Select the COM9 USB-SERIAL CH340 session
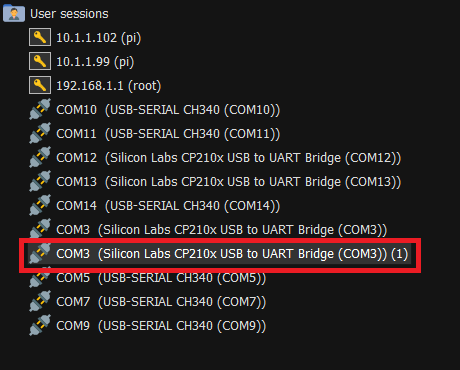Image resolution: width=460 pixels, height=370 pixels. pyautogui.click(x=161, y=326)
